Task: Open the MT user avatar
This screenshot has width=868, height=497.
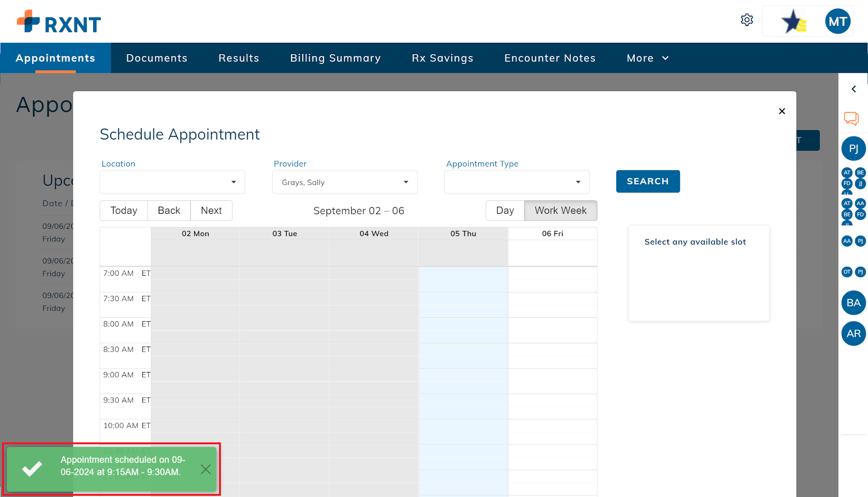Action: 838,21
